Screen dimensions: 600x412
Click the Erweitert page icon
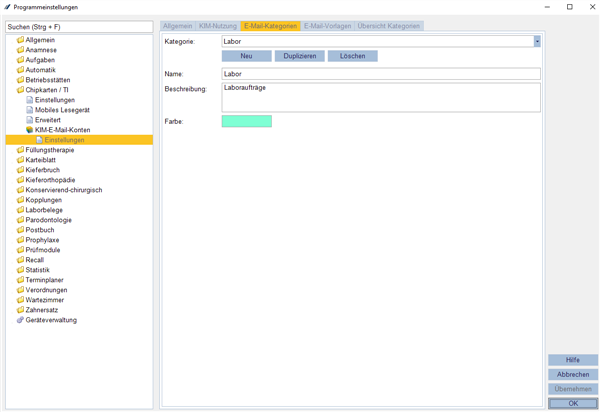(30, 120)
